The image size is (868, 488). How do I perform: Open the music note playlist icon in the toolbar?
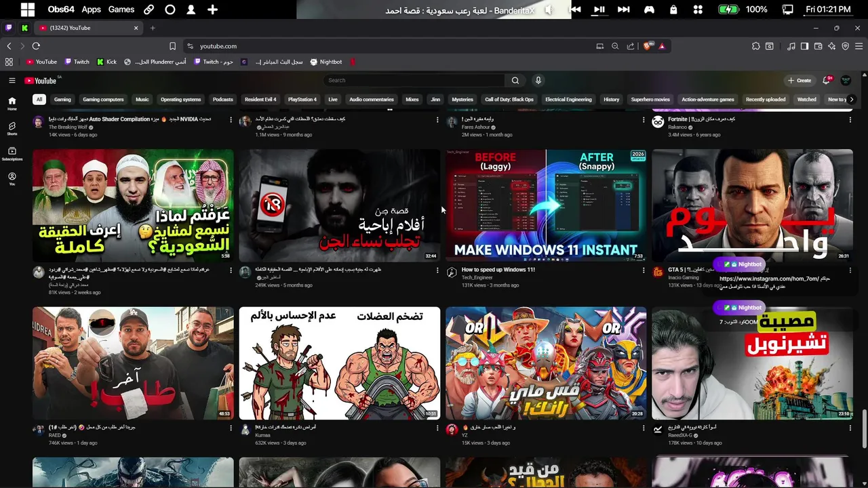click(791, 46)
